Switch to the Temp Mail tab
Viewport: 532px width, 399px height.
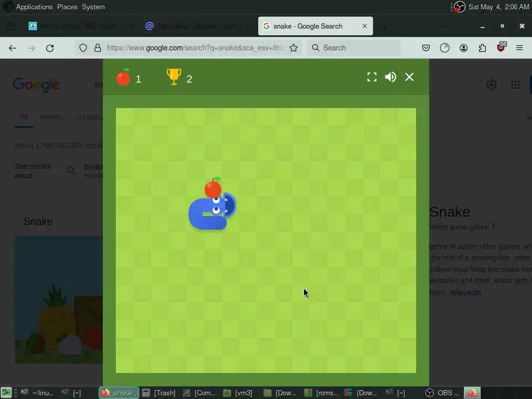point(197,26)
